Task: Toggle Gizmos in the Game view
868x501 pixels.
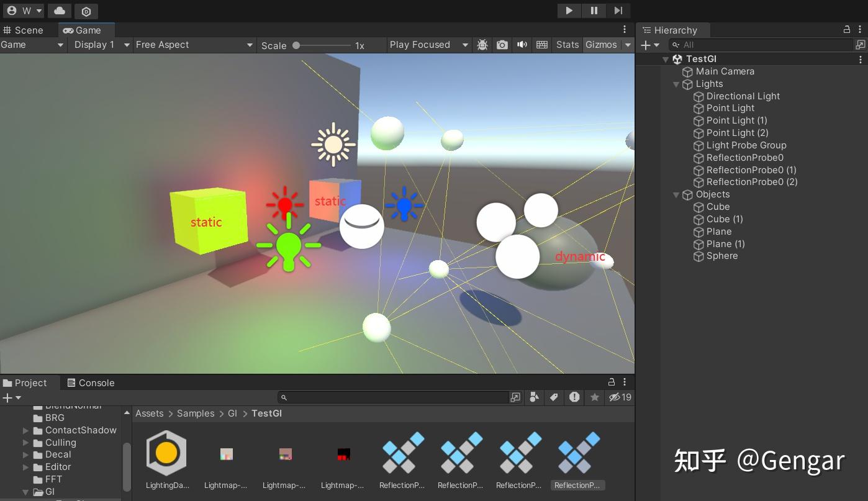Action: [602, 45]
